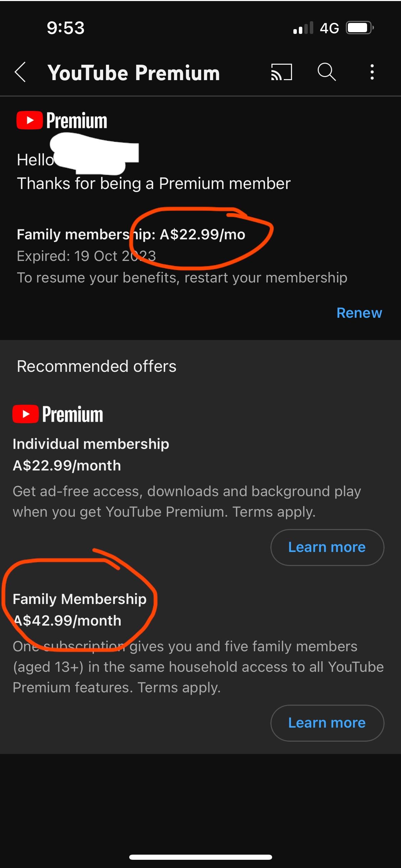This screenshot has width=401, height=868.
Task: Tap the home indicator bar
Action: 200,857
